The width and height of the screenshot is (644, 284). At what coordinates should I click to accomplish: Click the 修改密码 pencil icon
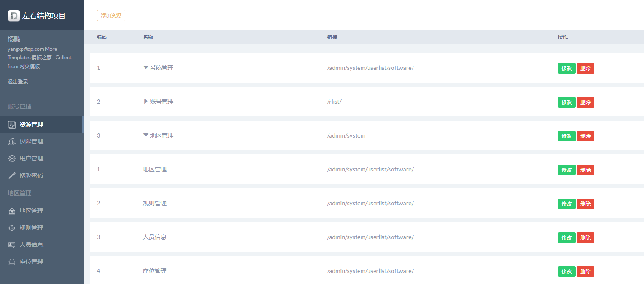12,175
